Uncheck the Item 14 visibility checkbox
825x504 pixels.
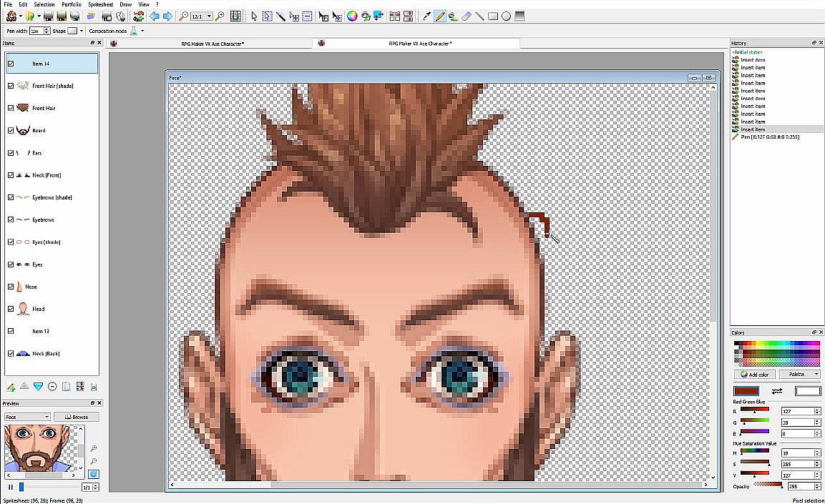11,64
